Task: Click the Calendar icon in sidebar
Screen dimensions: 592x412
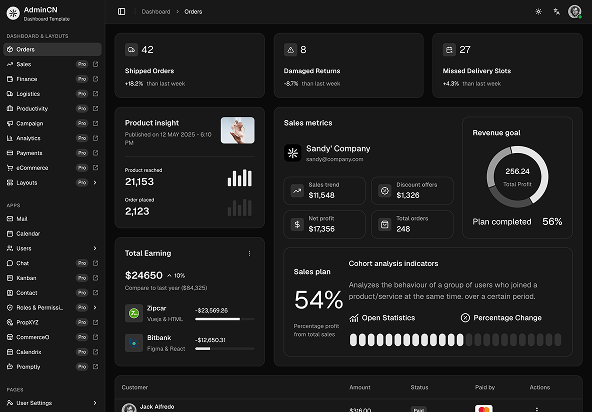Action: pos(10,233)
